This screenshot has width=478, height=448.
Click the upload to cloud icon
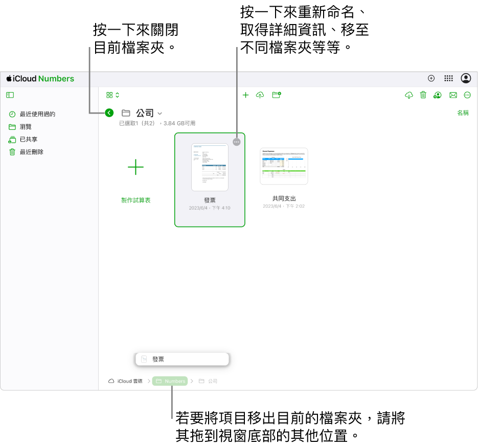coord(260,95)
